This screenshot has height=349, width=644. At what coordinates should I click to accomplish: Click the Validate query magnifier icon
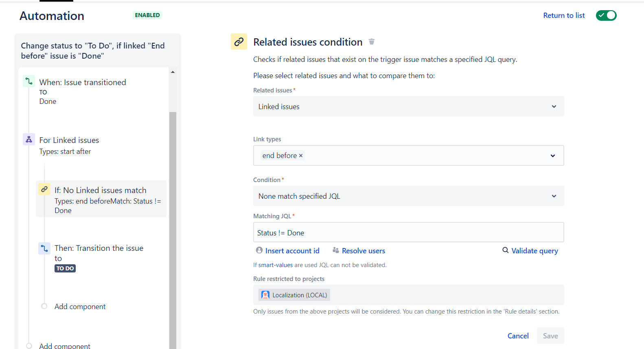pyautogui.click(x=505, y=250)
